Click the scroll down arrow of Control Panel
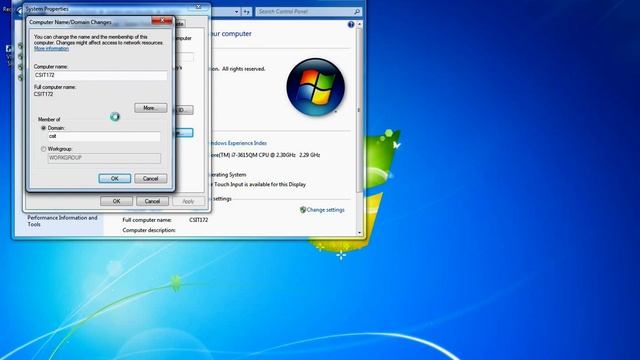The height and width of the screenshot is (360, 640). point(360,233)
